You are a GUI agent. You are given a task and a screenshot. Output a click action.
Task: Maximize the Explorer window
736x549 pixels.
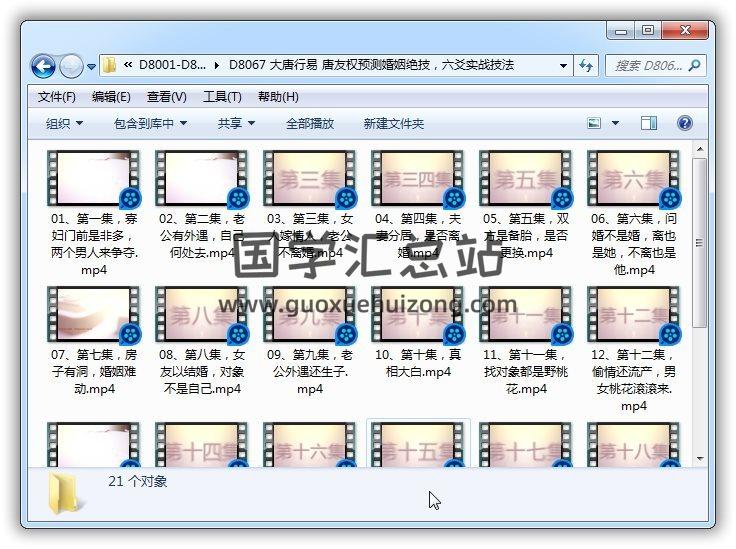click(648, 30)
